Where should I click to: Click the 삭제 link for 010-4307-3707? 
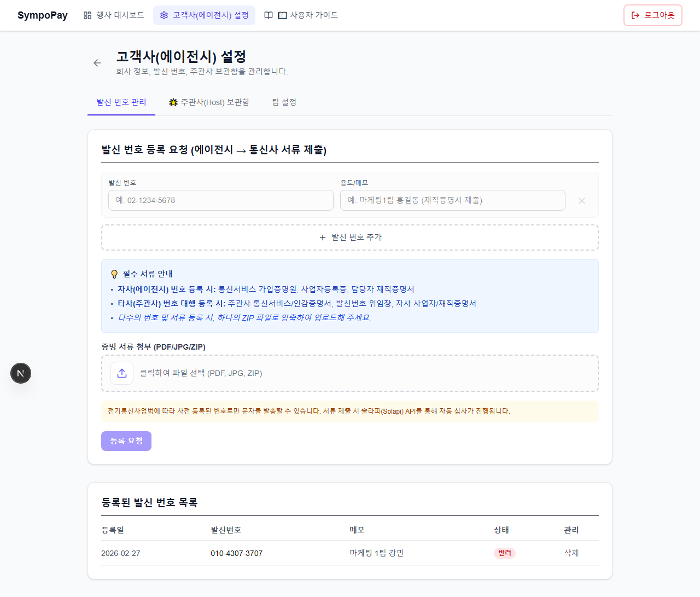click(571, 553)
